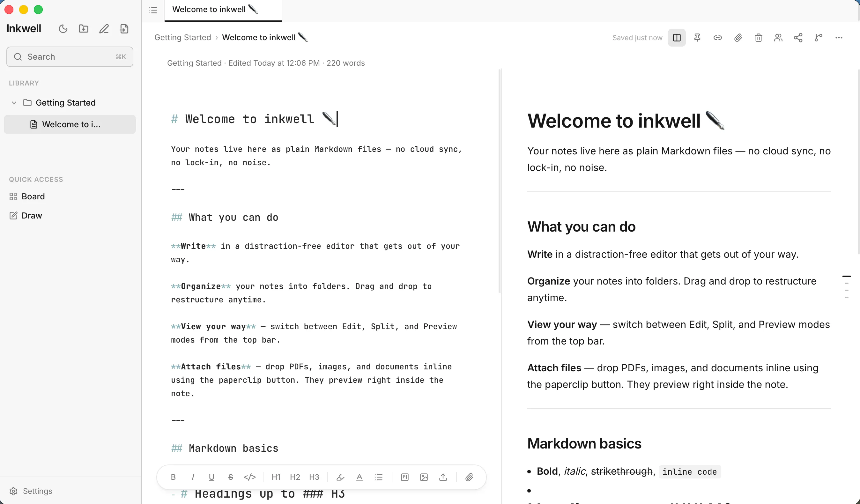Open the Board quick access
860x504 pixels.
27,196
